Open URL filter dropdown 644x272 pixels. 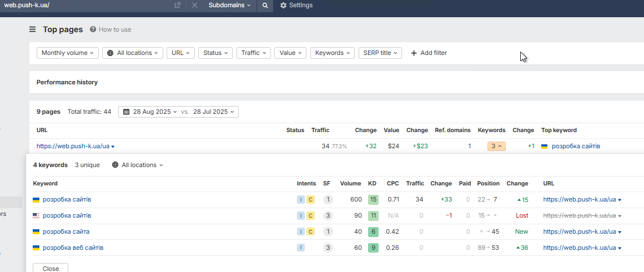click(181, 53)
